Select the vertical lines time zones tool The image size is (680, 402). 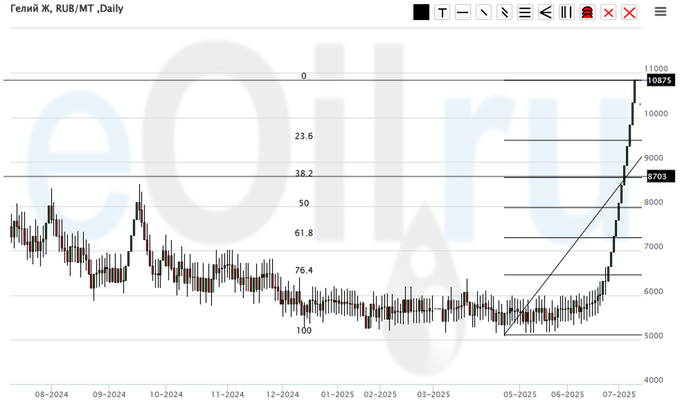click(567, 12)
